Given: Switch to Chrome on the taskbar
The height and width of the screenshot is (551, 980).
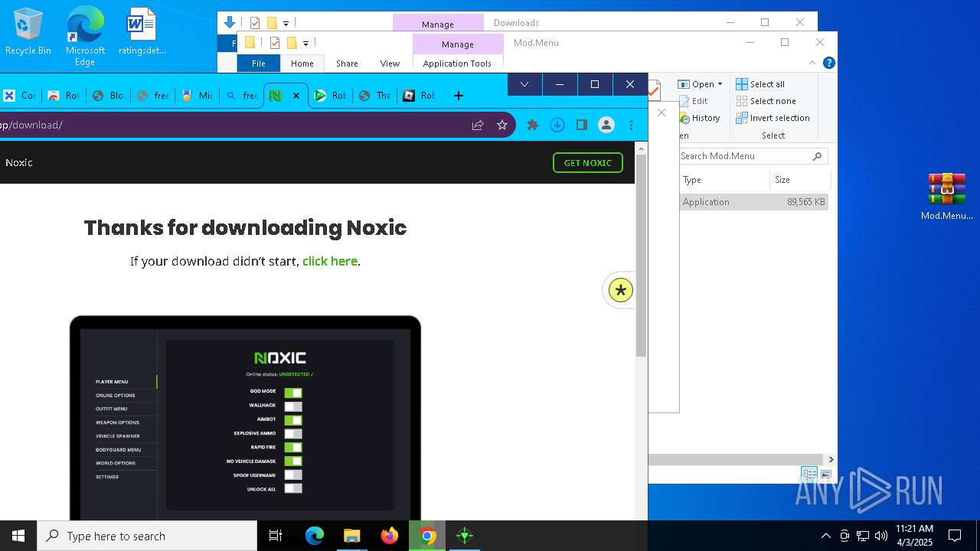Looking at the screenshot, I should click(x=427, y=536).
